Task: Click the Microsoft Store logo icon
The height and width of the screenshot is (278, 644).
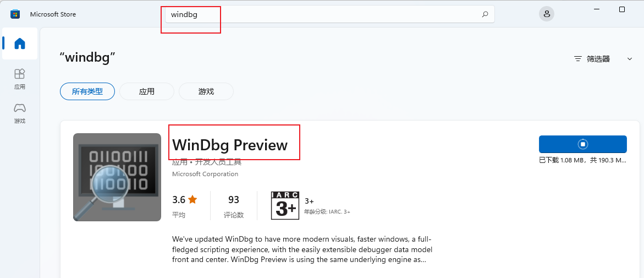Action: 15,14
